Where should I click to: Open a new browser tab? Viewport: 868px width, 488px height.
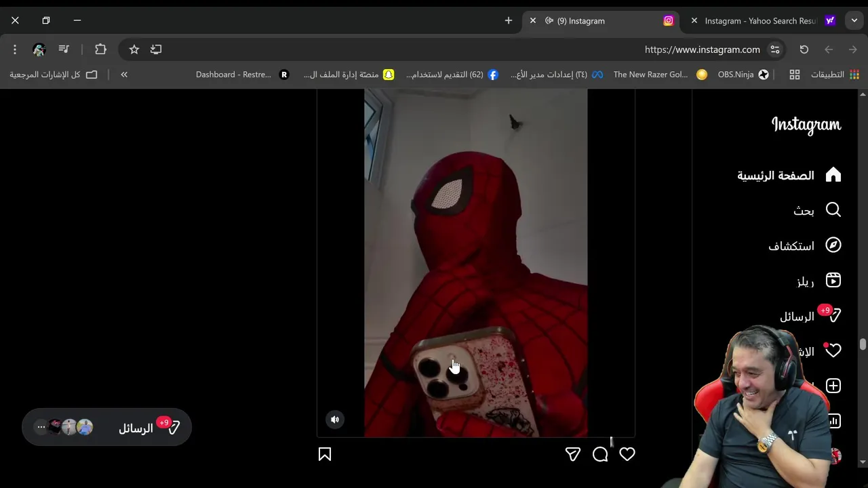pos(509,21)
